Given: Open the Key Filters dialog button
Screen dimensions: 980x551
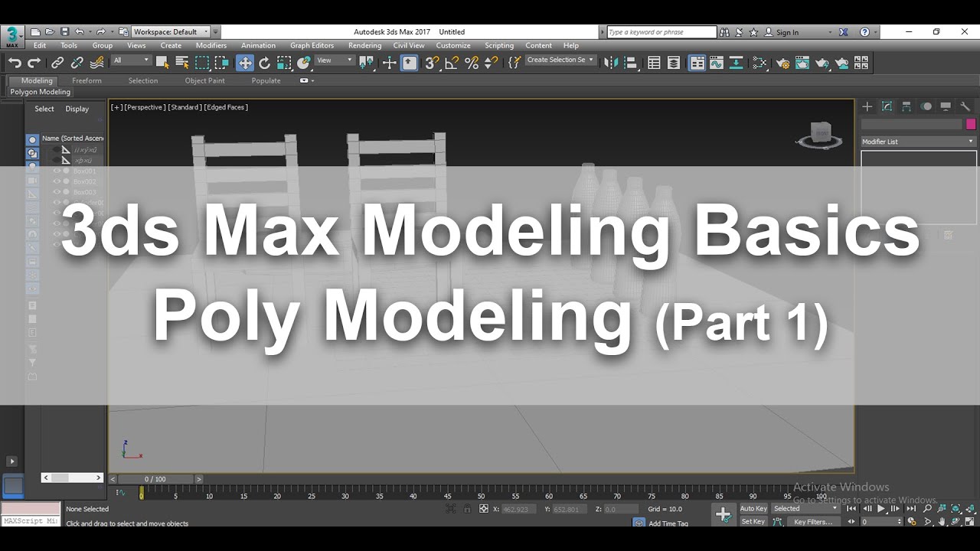Looking at the screenshot, I should 813,522.
